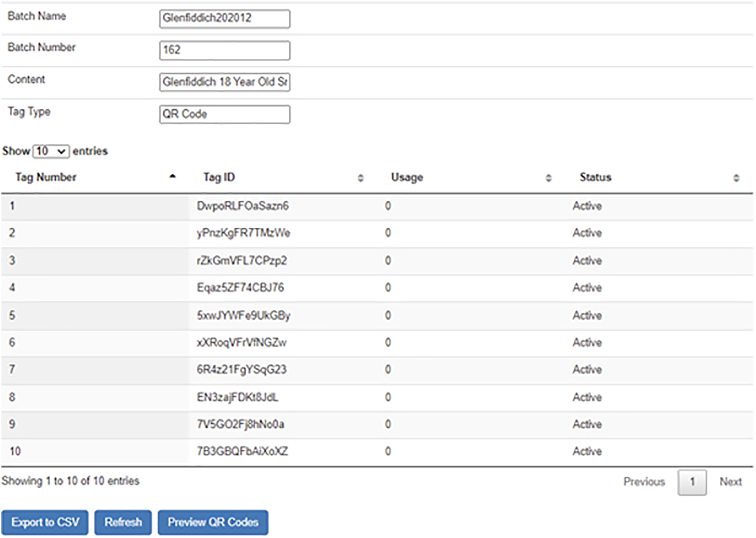Click the Status column header
This screenshot has height=538, width=756.
(x=595, y=177)
